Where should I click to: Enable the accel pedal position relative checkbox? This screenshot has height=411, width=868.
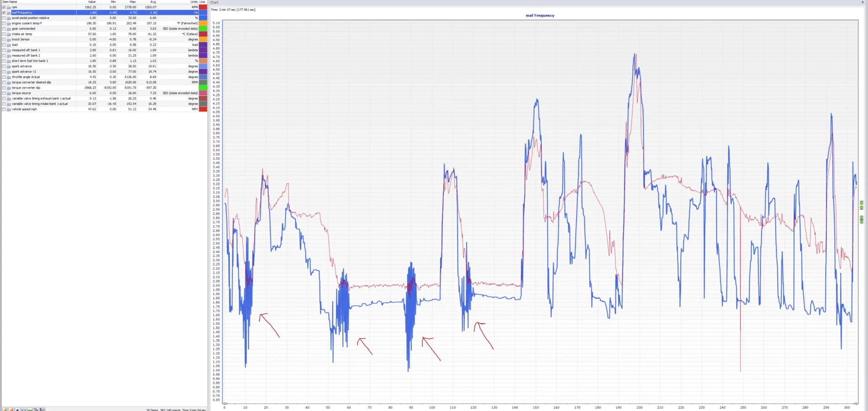point(4,18)
